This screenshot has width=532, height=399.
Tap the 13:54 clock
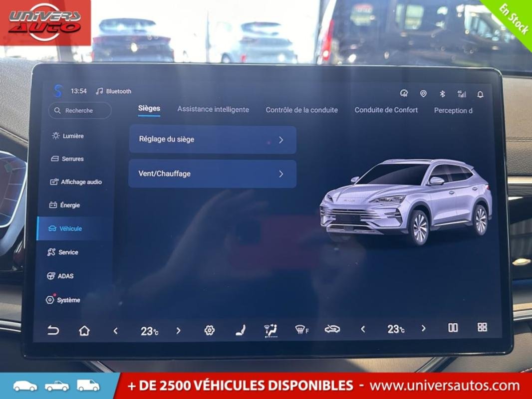point(78,91)
